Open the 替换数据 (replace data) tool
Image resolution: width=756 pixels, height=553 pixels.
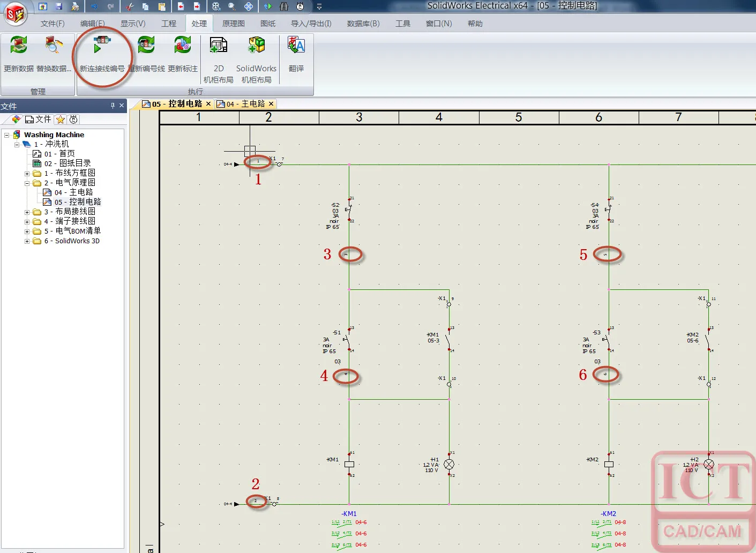tap(54, 46)
